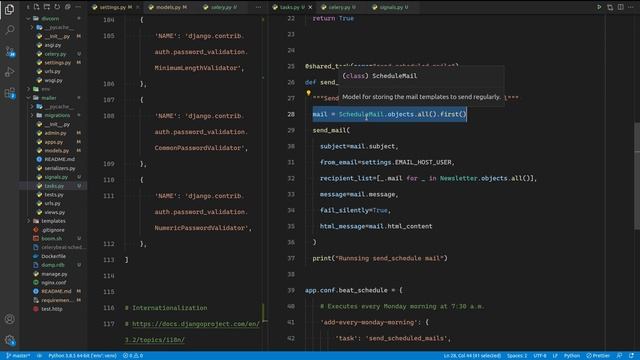Open Explorer header more actions ellipsis

[x=78, y=7]
